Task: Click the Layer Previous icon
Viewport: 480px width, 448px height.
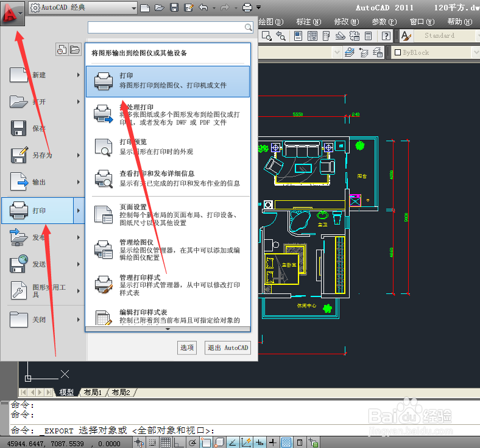Action: click(364, 52)
